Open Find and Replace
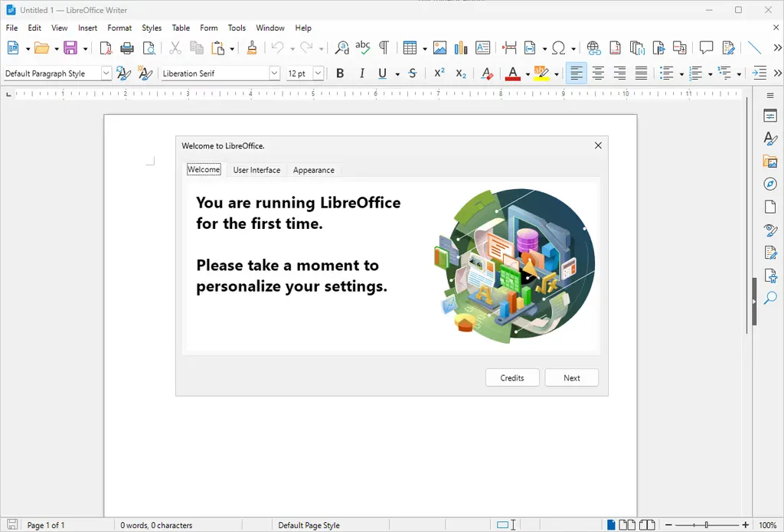Image resolution: width=784 pixels, height=532 pixels. (342, 48)
